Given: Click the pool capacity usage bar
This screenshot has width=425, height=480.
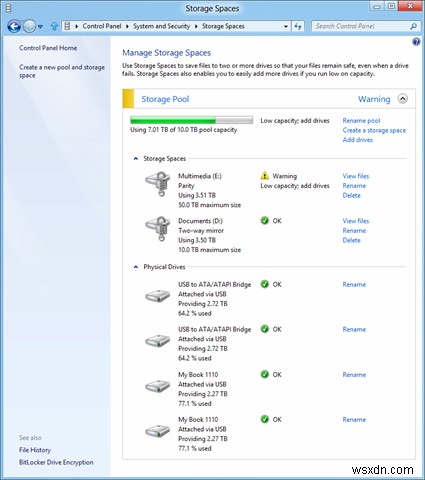Looking at the screenshot, I should (191, 120).
